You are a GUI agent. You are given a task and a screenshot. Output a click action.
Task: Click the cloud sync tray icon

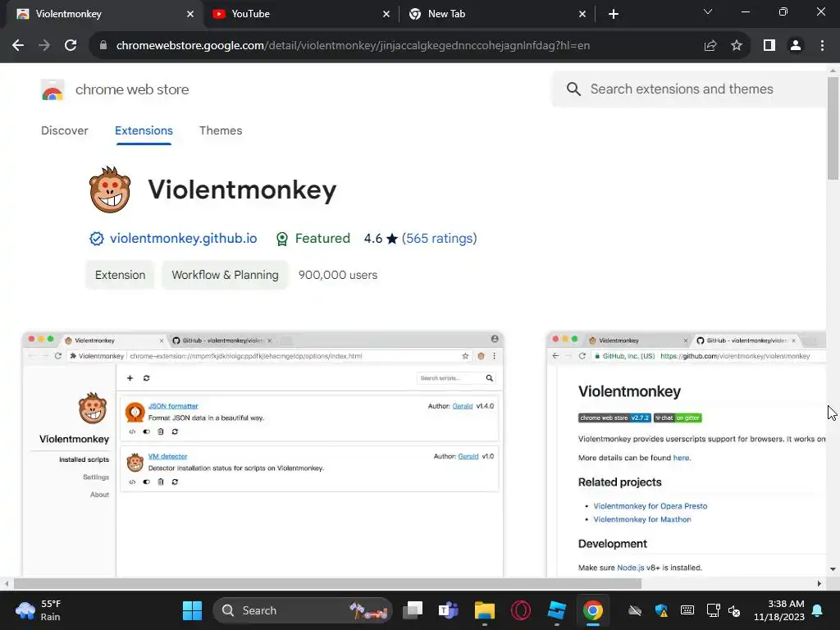point(635,610)
